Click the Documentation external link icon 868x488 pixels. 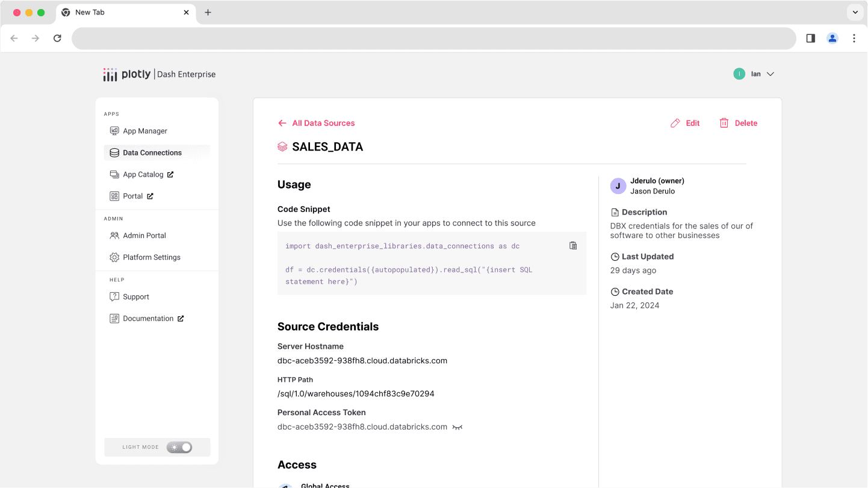point(181,318)
